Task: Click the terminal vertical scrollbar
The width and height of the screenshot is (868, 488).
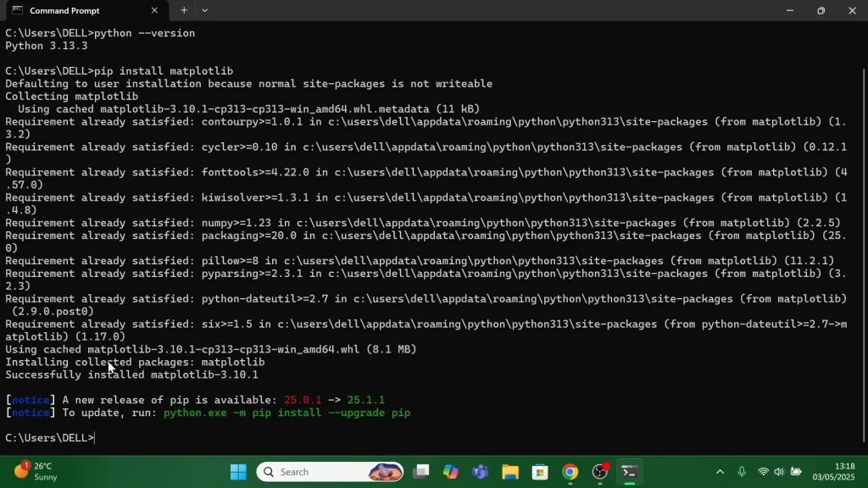Action: click(x=864, y=254)
